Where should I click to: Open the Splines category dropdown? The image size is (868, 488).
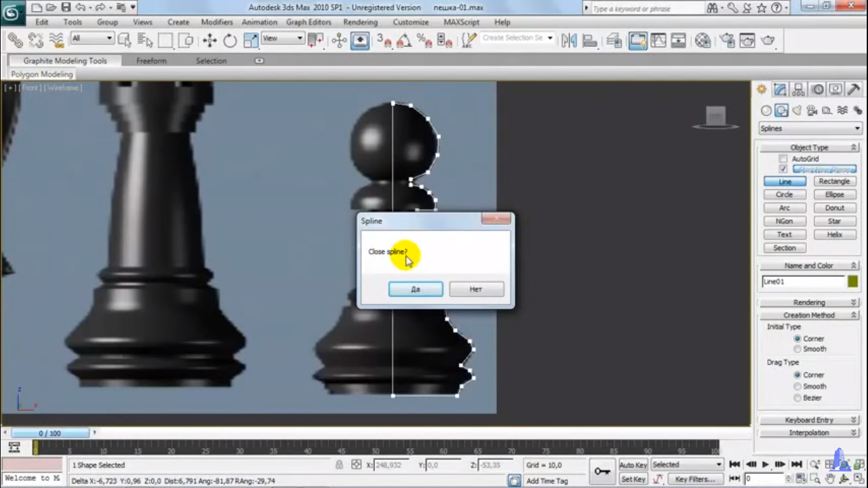[x=810, y=128]
